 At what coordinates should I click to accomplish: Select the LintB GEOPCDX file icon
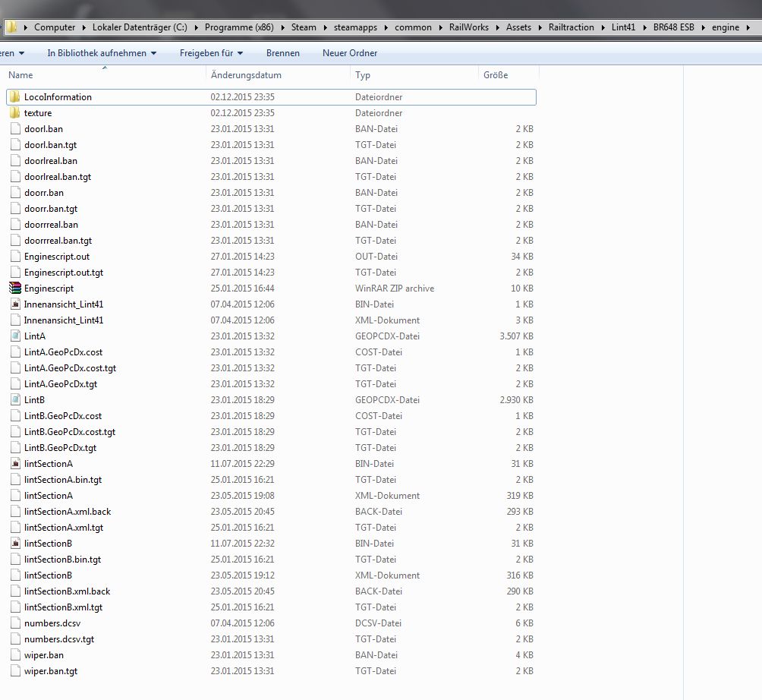coord(15,400)
